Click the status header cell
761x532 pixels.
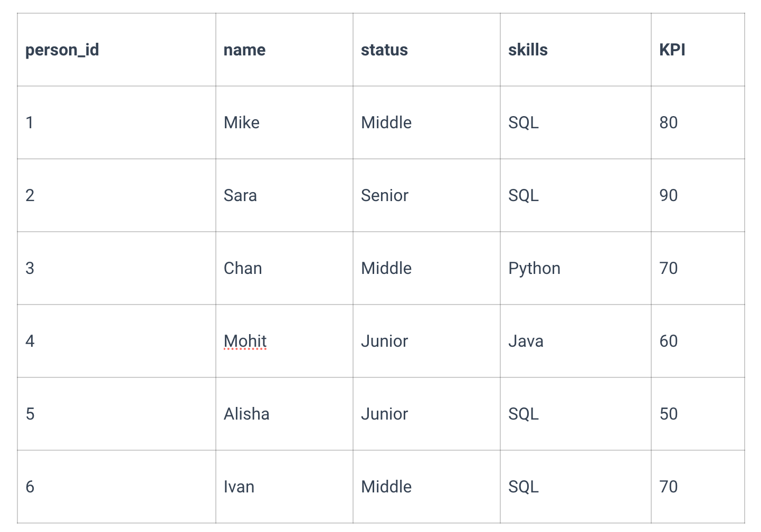click(x=426, y=50)
